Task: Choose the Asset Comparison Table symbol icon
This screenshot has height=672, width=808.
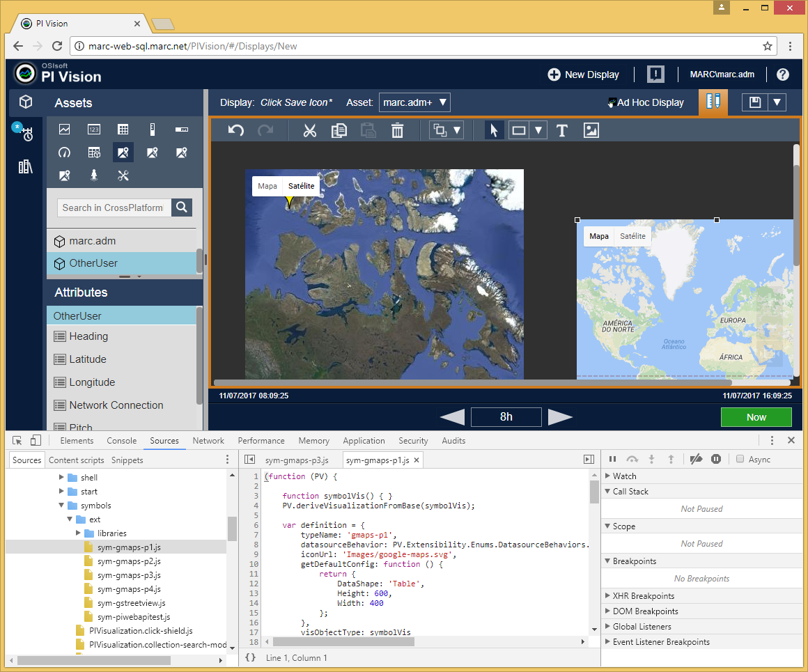Action: tap(94, 153)
